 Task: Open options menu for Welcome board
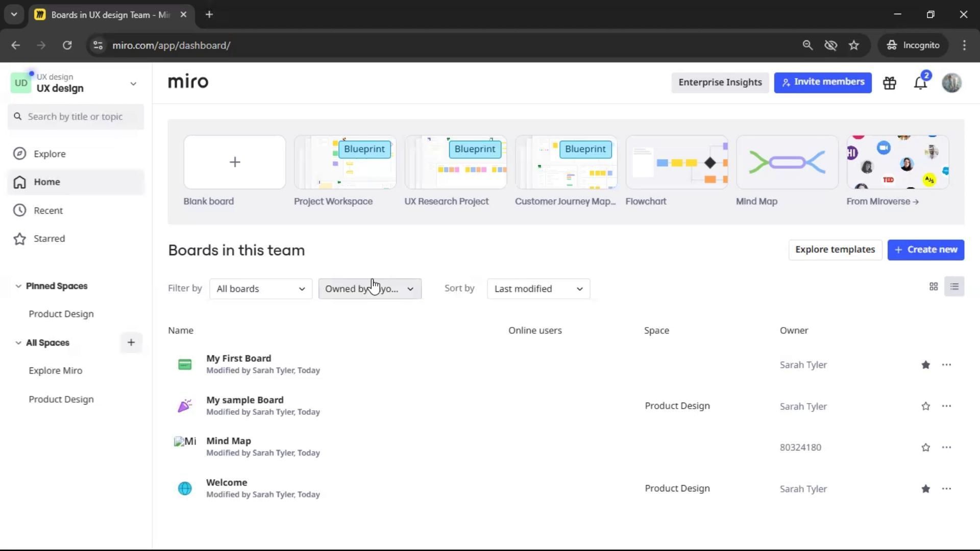(946, 489)
